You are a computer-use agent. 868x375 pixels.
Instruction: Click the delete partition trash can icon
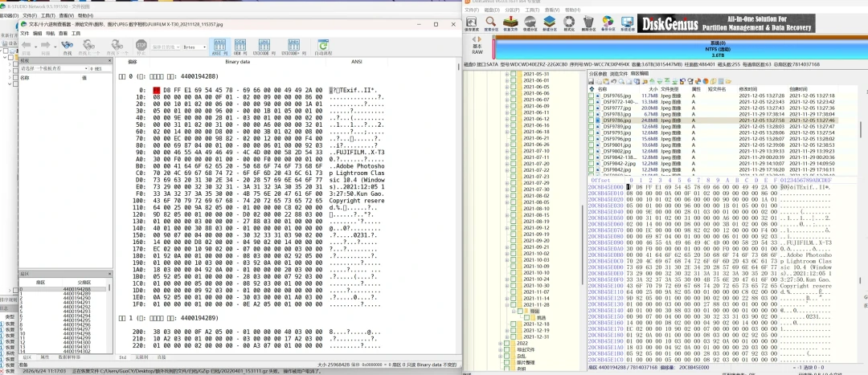click(x=588, y=23)
